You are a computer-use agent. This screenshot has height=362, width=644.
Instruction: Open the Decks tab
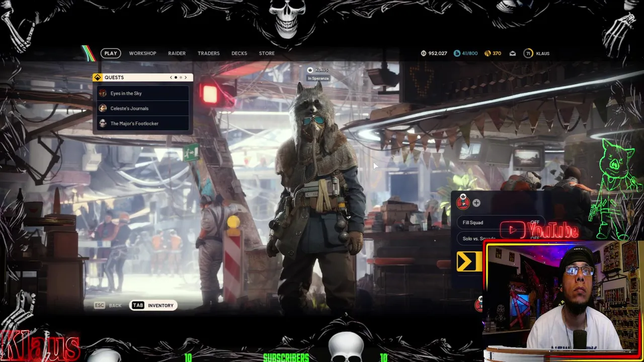click(x=239, y=53)
